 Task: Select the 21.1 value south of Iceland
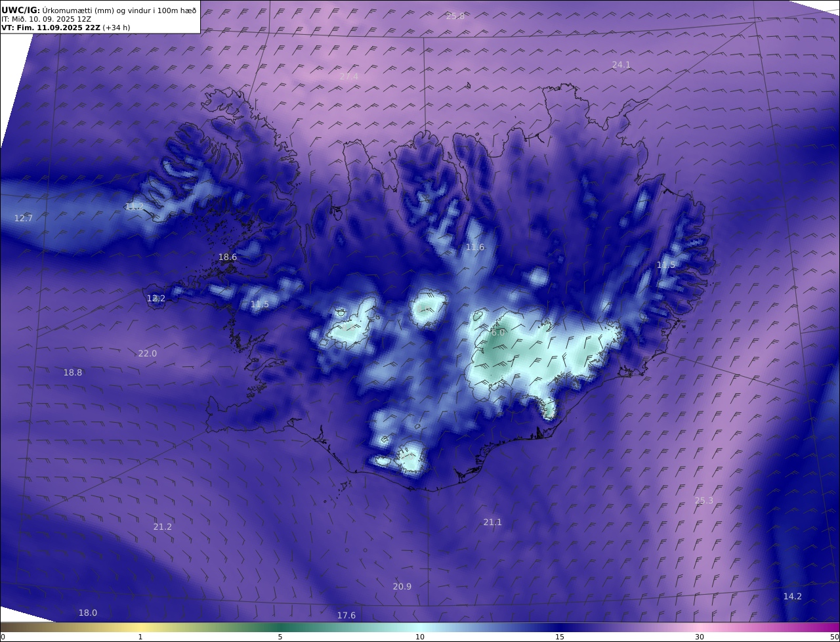(492, 522)
